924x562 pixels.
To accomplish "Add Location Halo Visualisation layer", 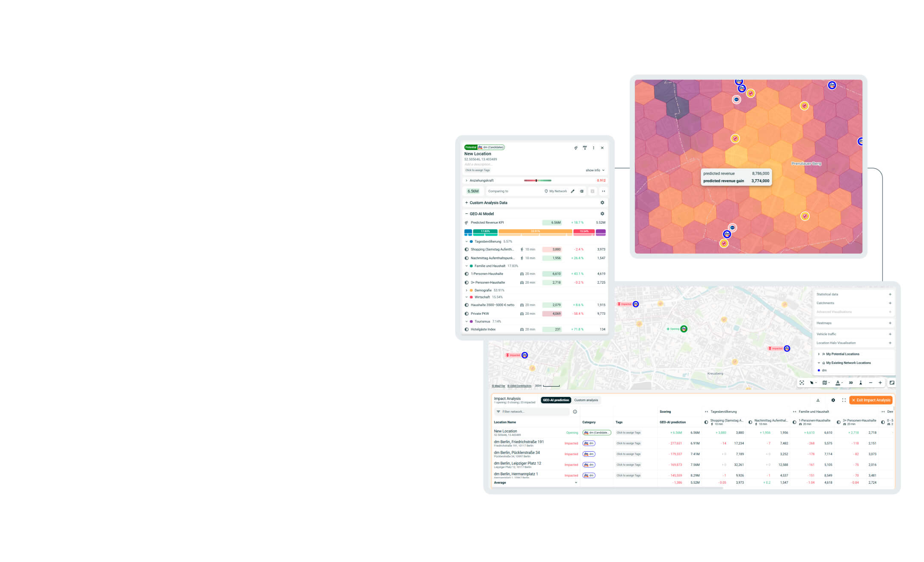I will pyautogui.click(x=890, y=343).
